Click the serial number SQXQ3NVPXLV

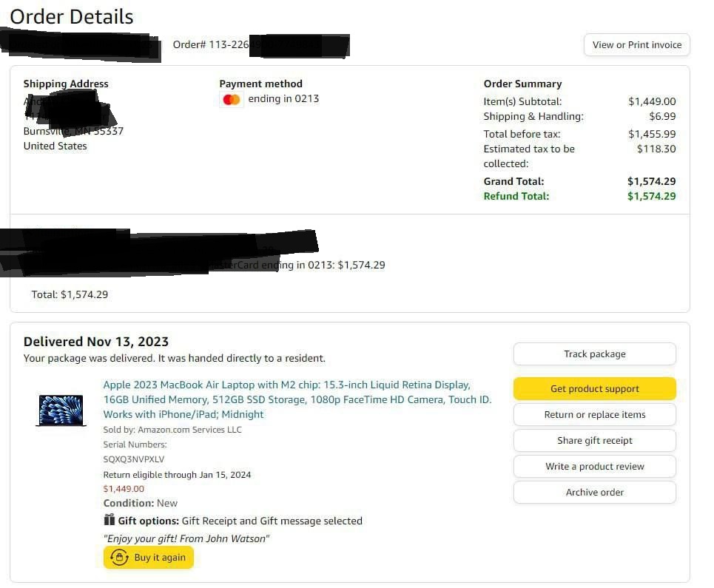coord(134,459)
